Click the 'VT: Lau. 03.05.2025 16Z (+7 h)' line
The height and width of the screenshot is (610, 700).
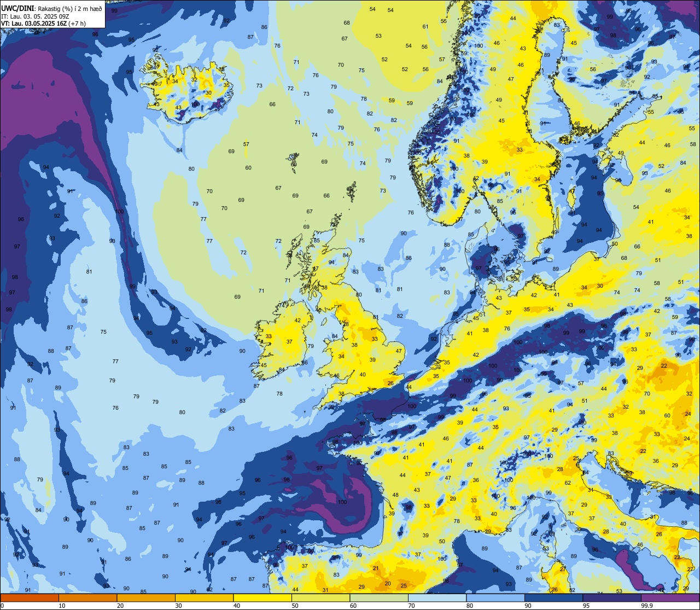click(43, 24)
